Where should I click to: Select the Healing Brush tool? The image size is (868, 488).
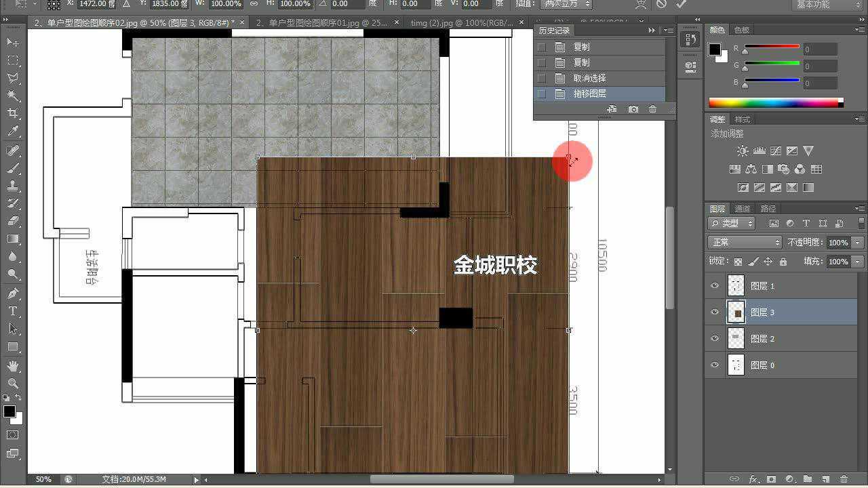(x=13, y=150)
